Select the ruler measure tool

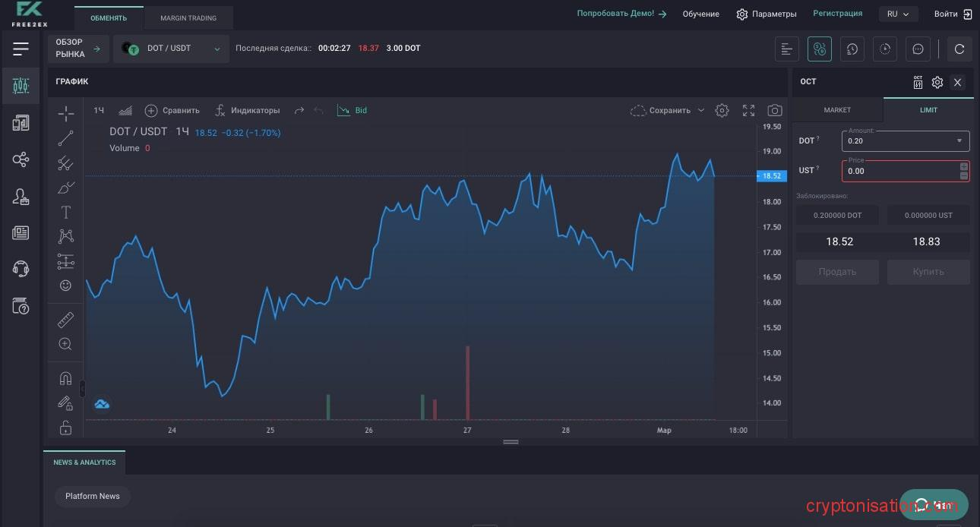[66, 320]
